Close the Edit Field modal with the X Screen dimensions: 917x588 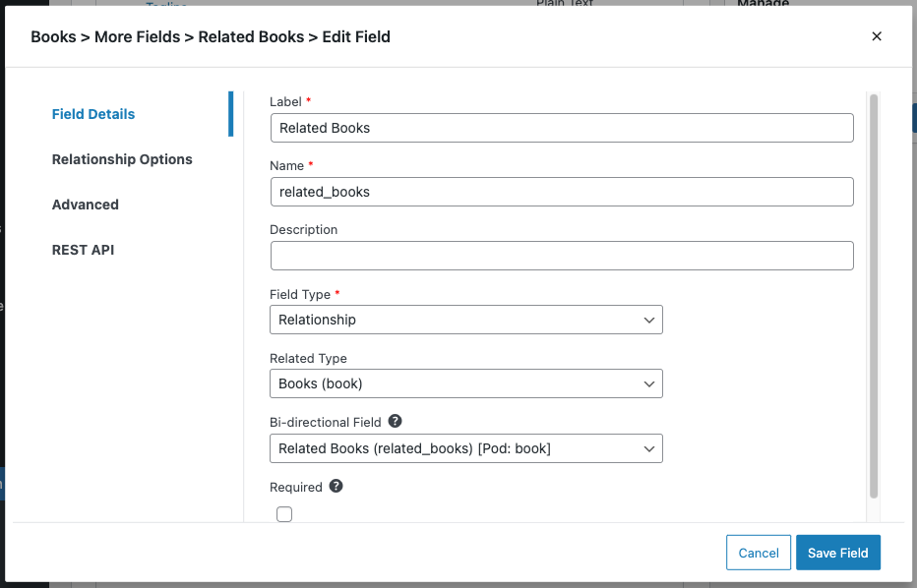pyautogui.click(x=876, y=36)
